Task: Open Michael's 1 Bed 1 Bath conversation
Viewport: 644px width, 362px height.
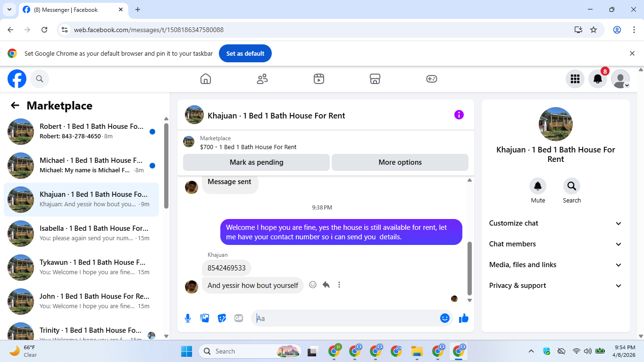Action: click(x=81, y=166)
